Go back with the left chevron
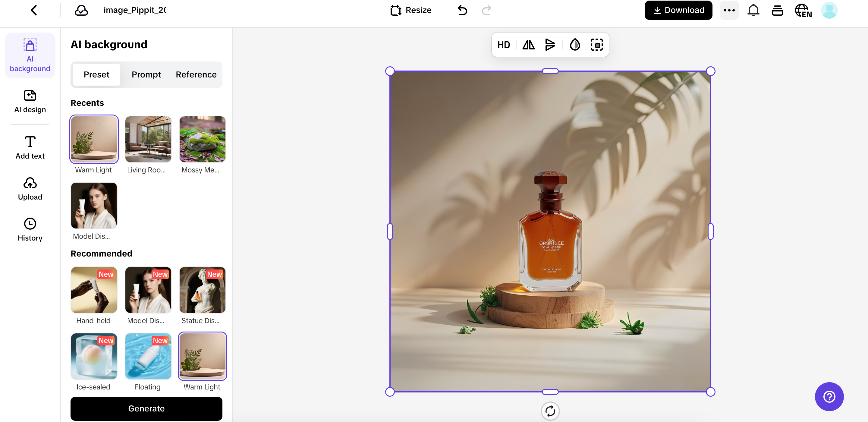 34,10
